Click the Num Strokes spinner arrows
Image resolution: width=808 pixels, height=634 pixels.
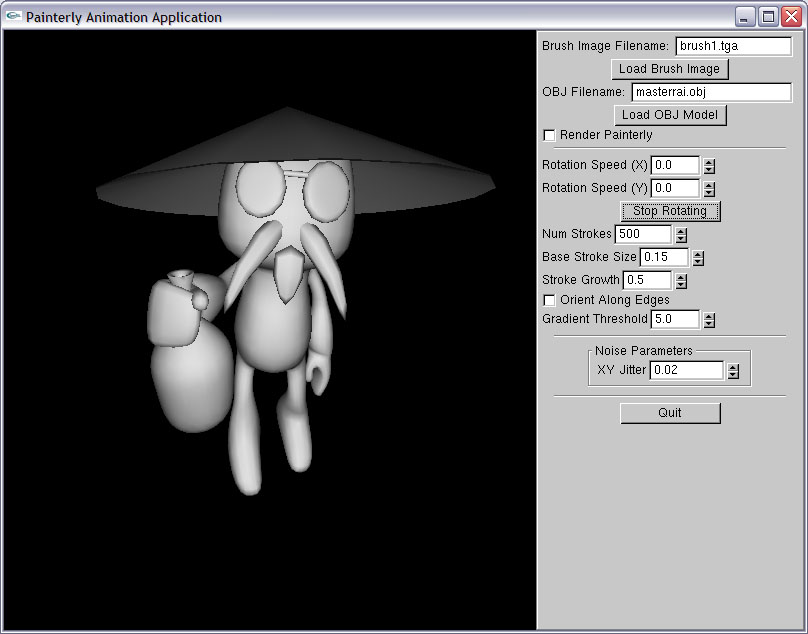[681, 235]
